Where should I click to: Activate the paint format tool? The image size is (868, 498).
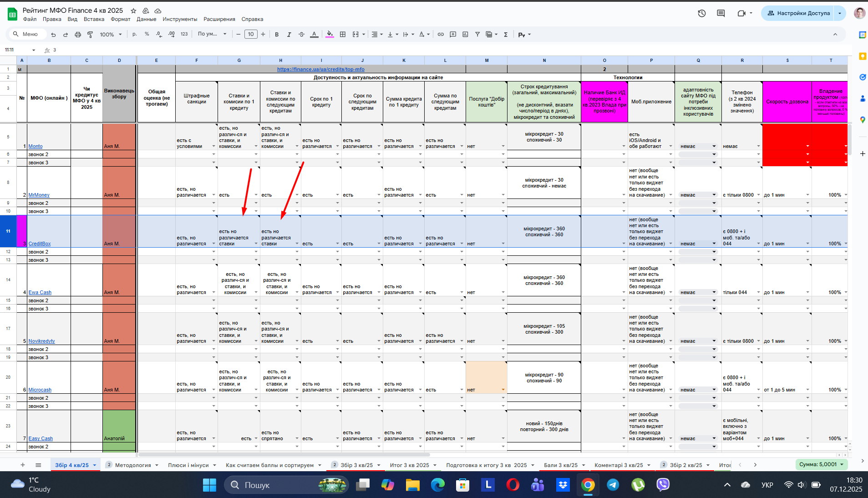90,35
